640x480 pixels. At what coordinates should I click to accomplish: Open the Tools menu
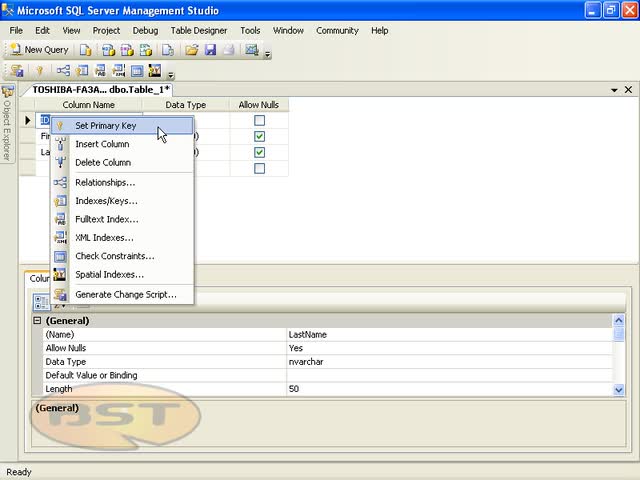(250, 31)
